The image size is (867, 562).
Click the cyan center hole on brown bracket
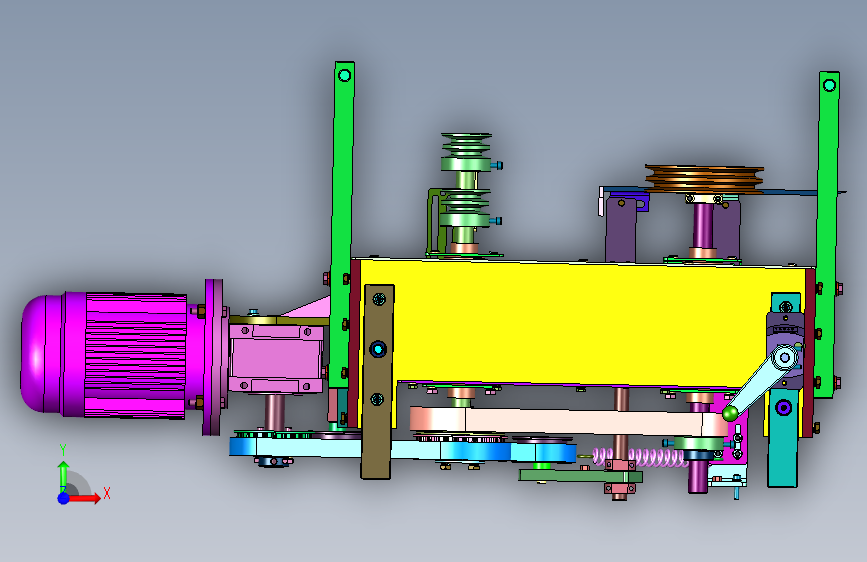coord(378,349)
